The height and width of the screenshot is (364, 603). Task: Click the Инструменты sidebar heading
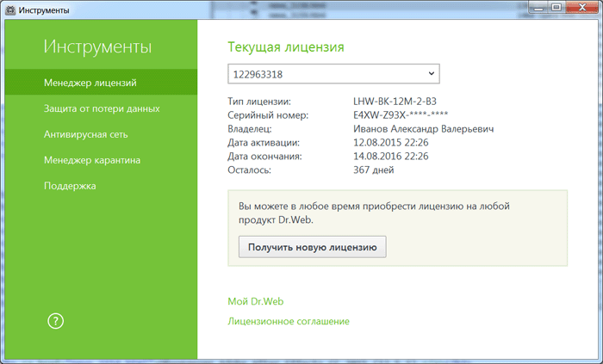pyautogui.click(x=97, y=46)
